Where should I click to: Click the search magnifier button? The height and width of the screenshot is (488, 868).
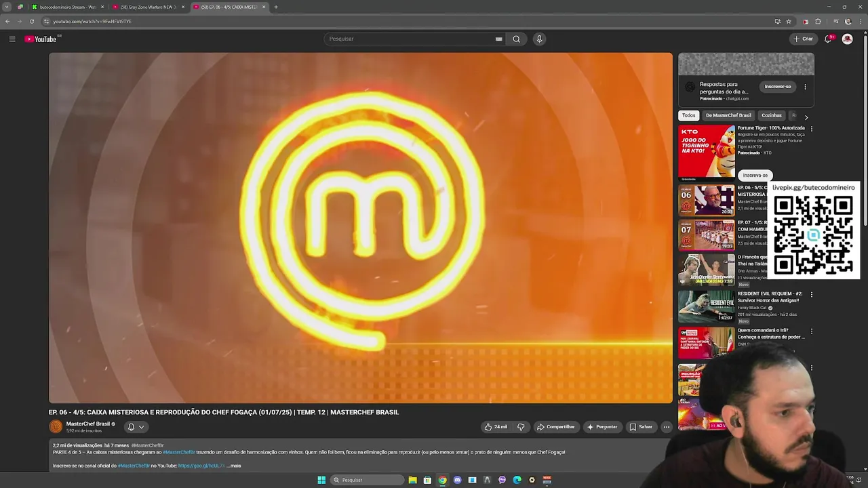click(x=516, y=39)
